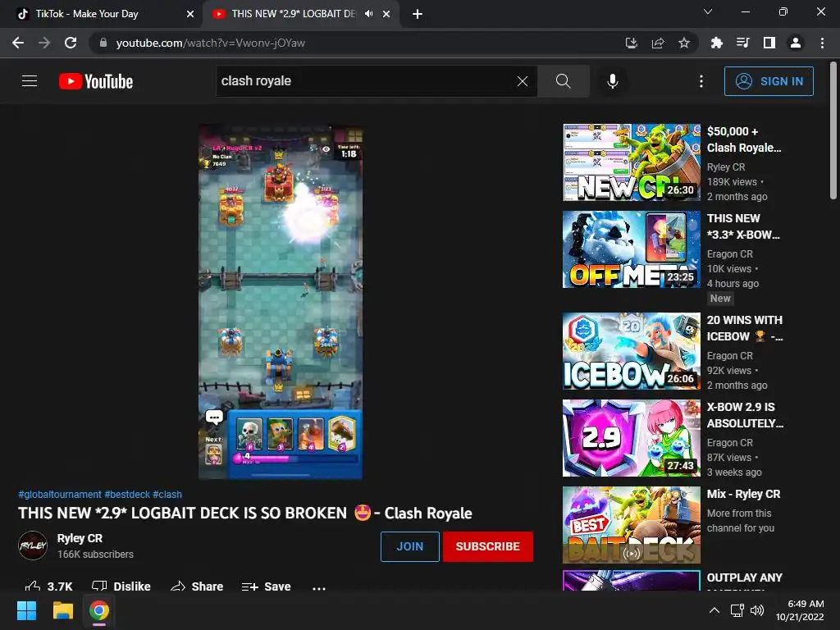Start voice search with microphone icon
The width and height of the screenshot is (840, 630).
[613, 81]
